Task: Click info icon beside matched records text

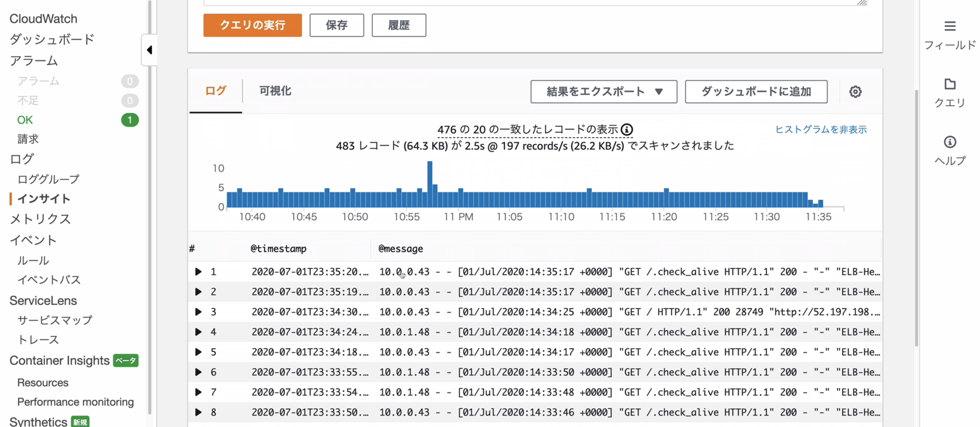Action: pos(627,130)
